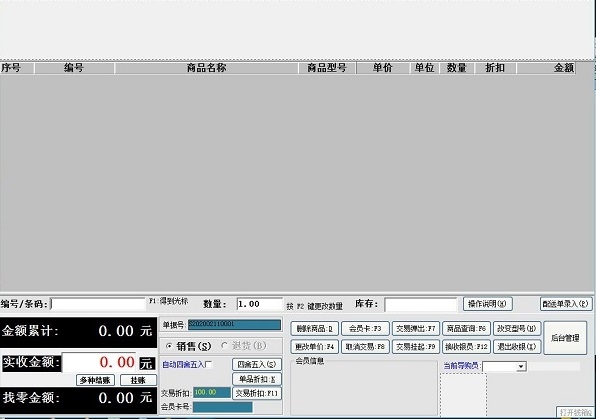The width and height of the screenshot is (596, 419).
Task: Click the 多种结账 multiple payment button
Action: point(95,380)
